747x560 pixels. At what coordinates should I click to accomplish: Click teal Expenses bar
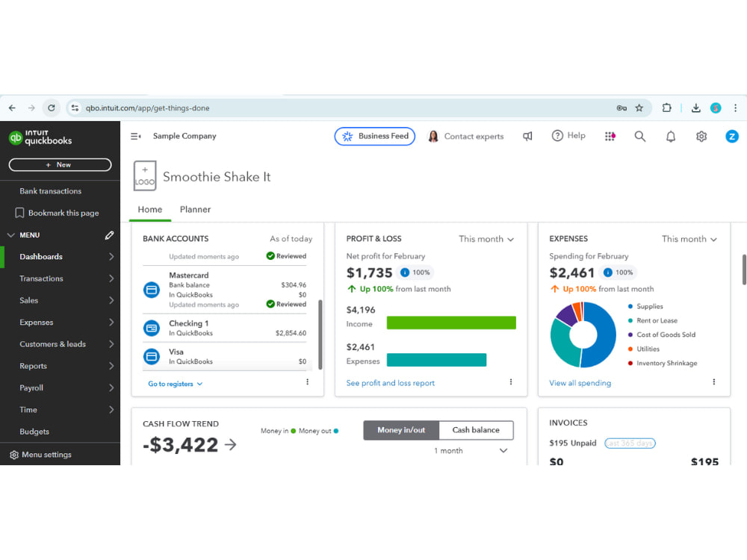click(x=436, y=360)
